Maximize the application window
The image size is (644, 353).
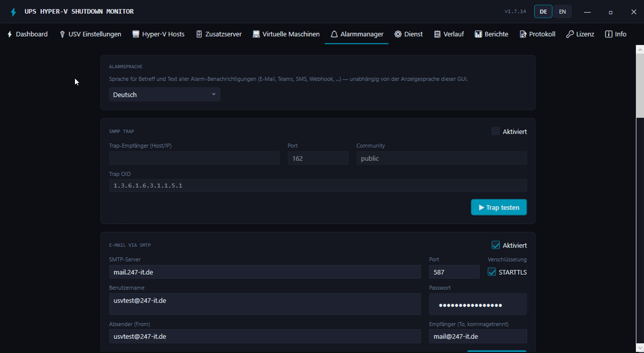[610, 12]
